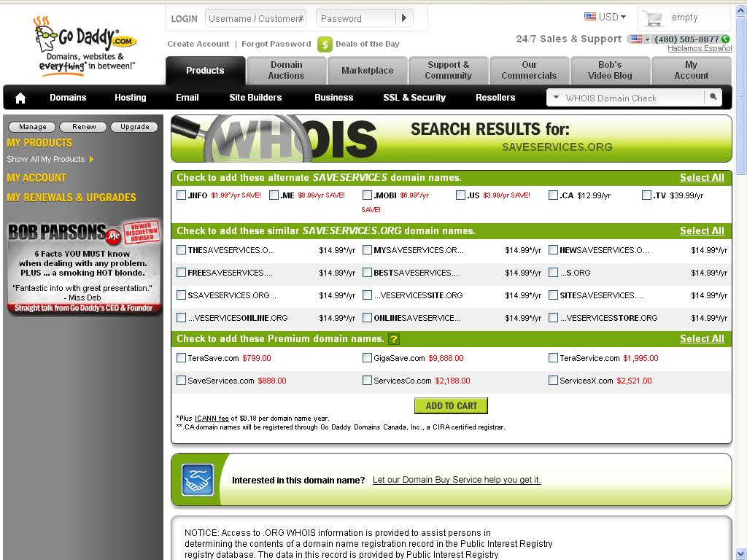Open the SSL & Security menu
The width and height of the screenshot is (747, 560).
[414, 98]
